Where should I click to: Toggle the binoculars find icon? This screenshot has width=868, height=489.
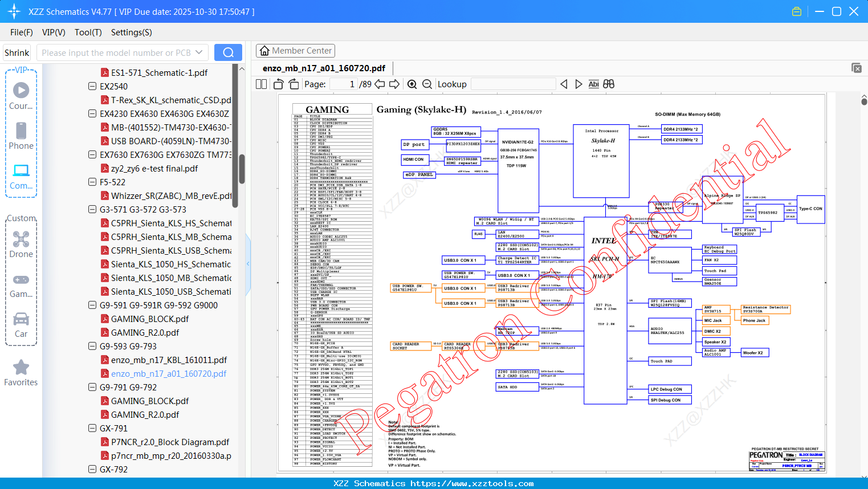[609, 84]
